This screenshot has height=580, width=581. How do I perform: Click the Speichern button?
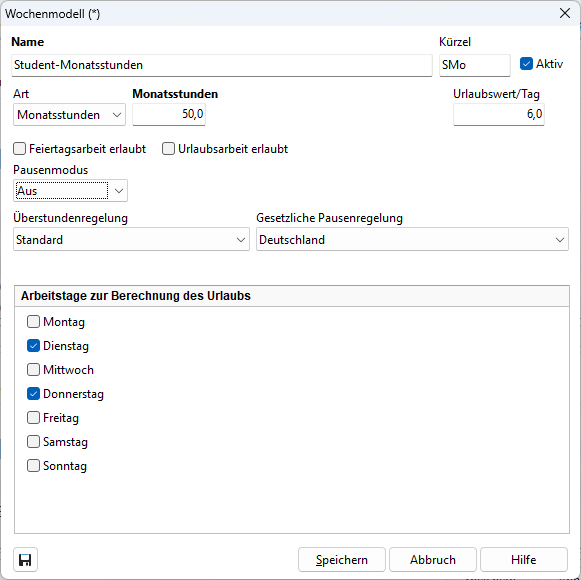click(342, 559)
